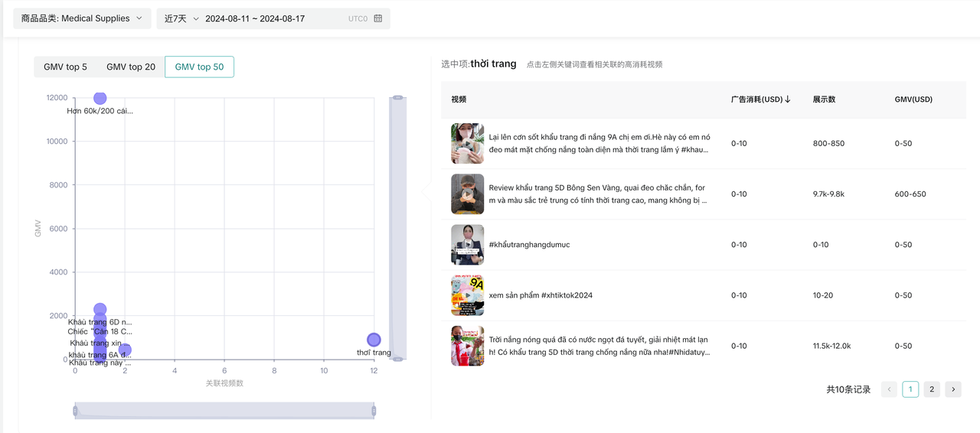This screenshot has width=980, height=433.
Task: Click the vertical GMV zoom slider
Action: (397, 227)
